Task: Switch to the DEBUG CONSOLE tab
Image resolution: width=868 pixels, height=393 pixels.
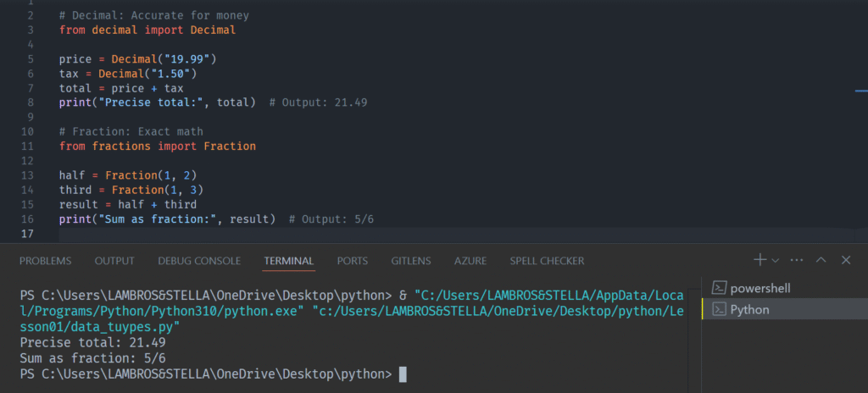Action: tap(199, 261)
